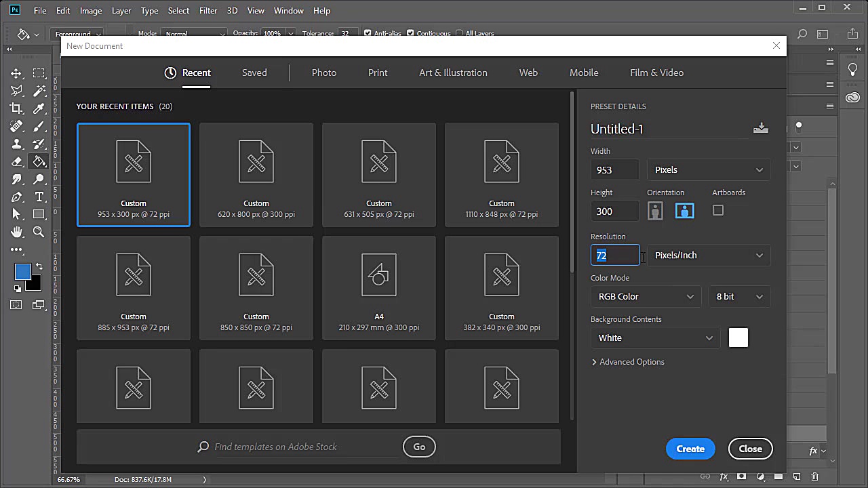Click the save document preset icon
Image resolution: width=868 pixels, height=488 pixels.
tap(760, 129)
